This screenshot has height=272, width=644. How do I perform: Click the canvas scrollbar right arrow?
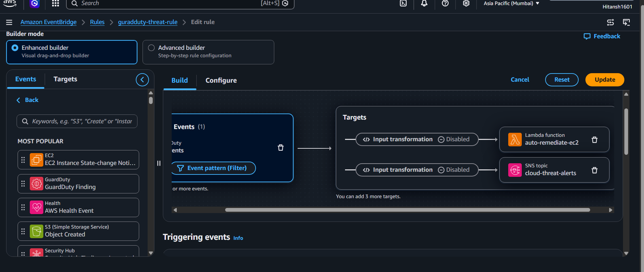610,210
